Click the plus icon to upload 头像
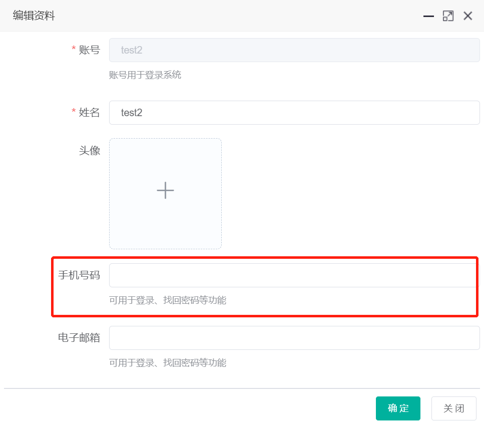484x448 pixels. pos(165,191)
